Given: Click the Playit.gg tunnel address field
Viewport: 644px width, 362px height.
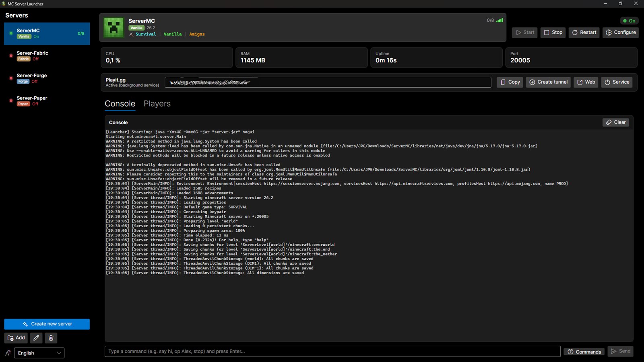Looking at the screenshot, I should [328, 82].
